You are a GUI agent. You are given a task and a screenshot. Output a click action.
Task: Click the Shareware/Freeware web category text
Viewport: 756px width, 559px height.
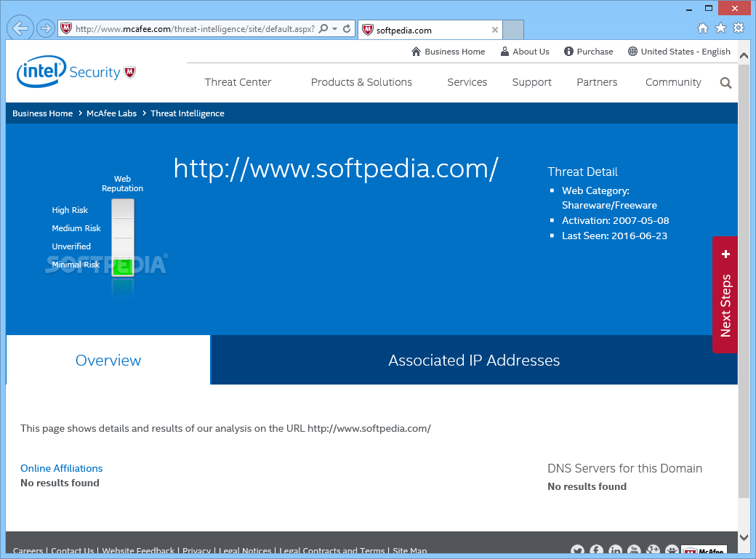pos(609,205)
